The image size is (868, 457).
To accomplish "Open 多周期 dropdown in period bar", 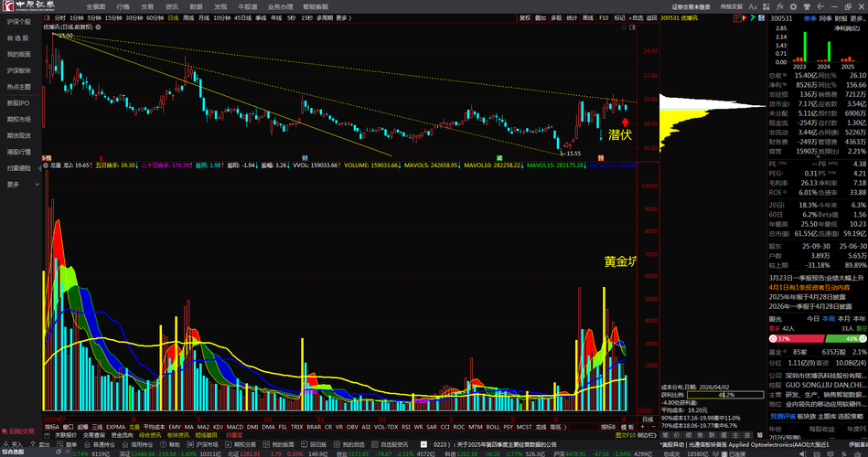I will pyautogui.click(x=325, y=17).
